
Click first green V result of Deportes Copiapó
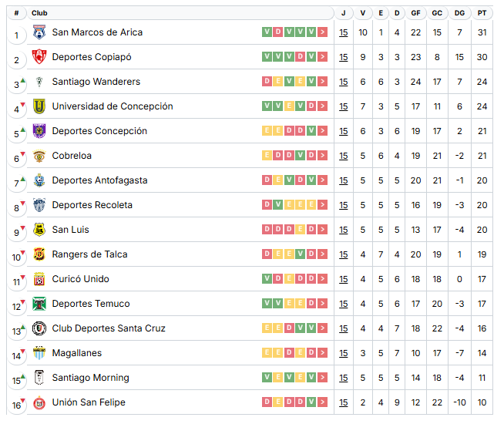[267, 56]
